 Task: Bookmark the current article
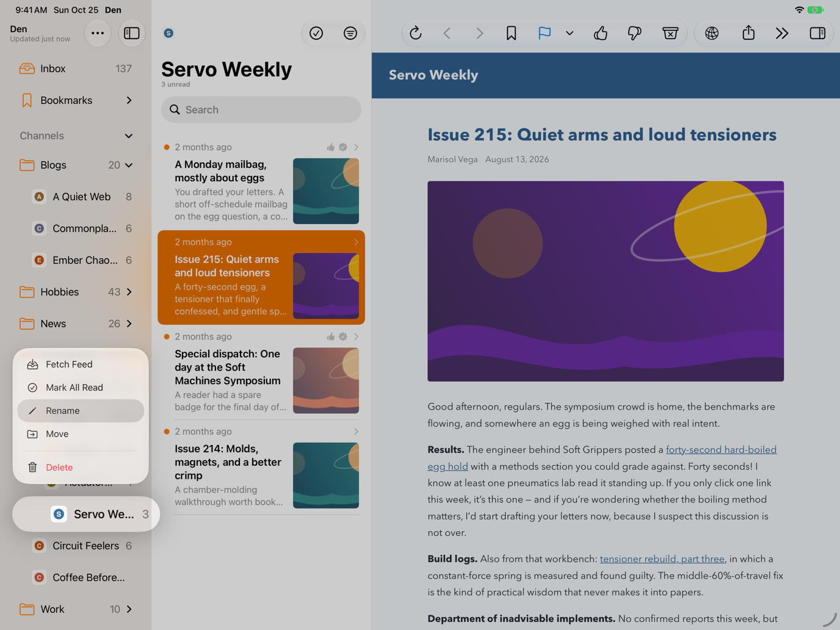click(512, 33)
